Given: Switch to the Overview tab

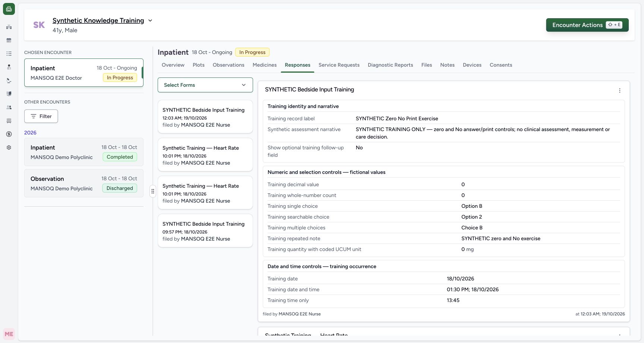Looking at the screenshot, I should tap(173, 65).
